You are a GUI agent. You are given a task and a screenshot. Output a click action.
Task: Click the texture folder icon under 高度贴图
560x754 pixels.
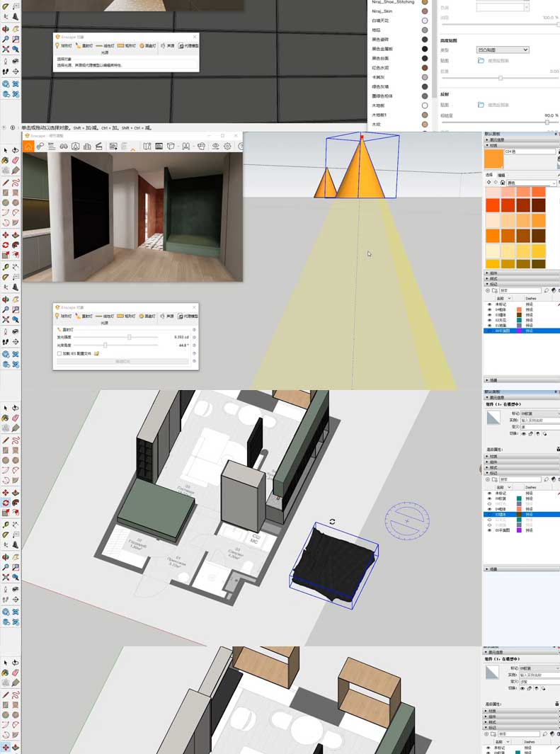coord(481,61)
